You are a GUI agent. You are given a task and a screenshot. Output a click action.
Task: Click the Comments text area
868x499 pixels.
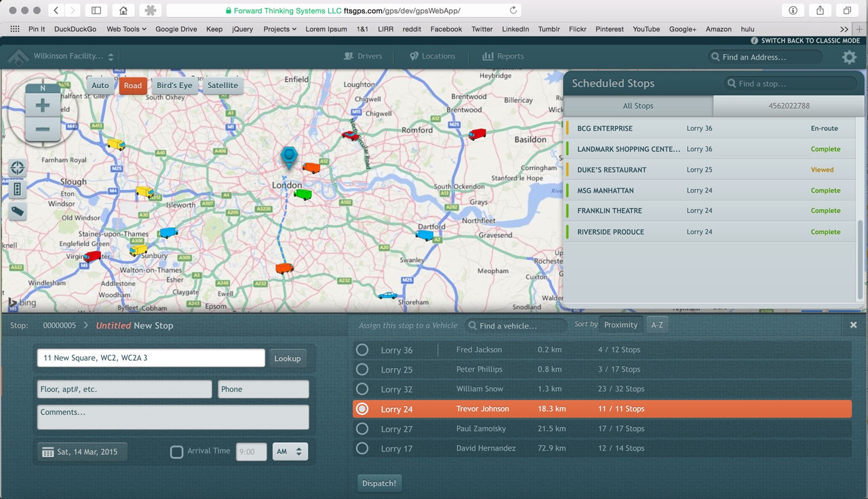(173, 417)
